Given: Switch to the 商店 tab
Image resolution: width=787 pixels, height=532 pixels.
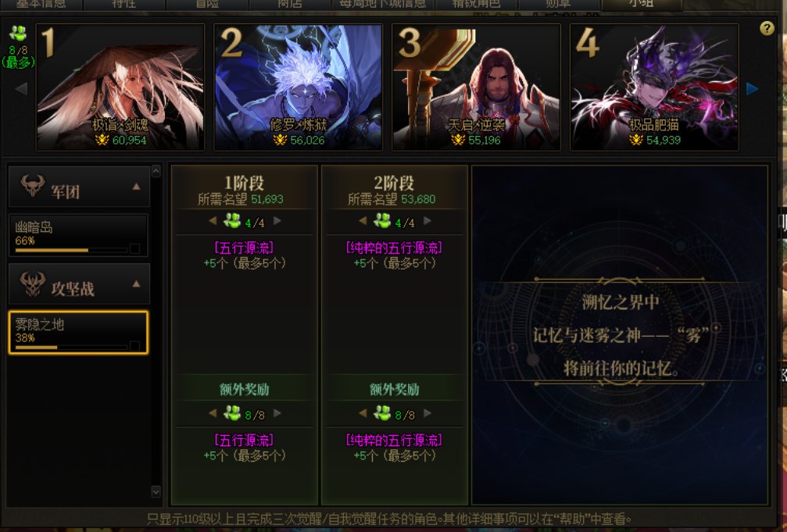Looking at the screenshot, I should pyautogui.click(x=290, y=4).
